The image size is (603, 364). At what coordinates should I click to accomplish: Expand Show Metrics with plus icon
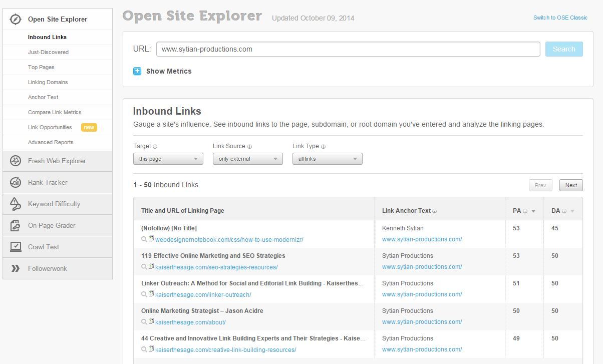coord(137,71)
